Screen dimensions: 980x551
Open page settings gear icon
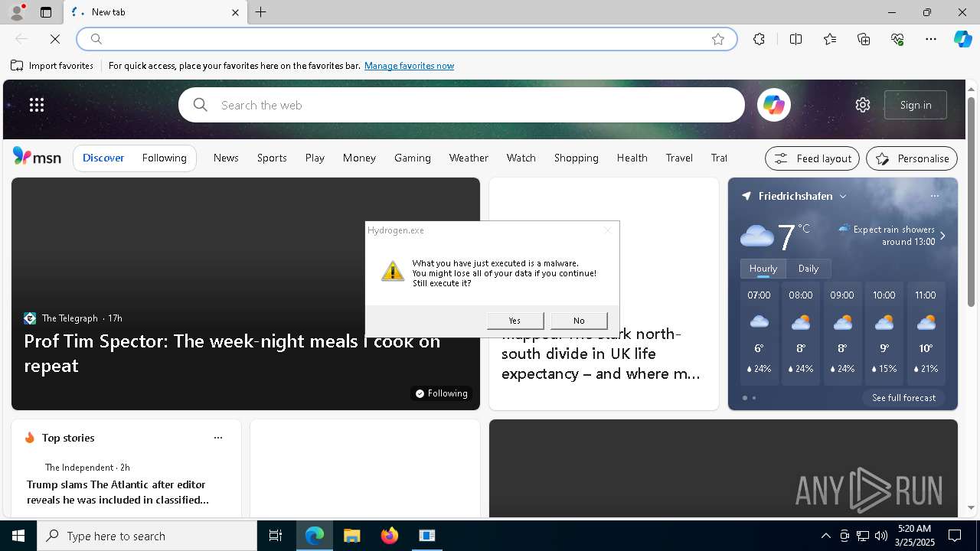coord(863,105)
